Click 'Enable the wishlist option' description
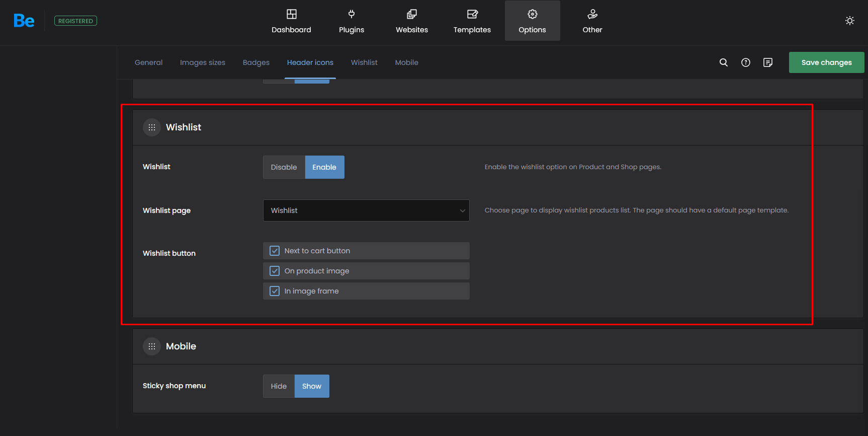The height and width of the screenshot is (436, 868). [573, 167]
